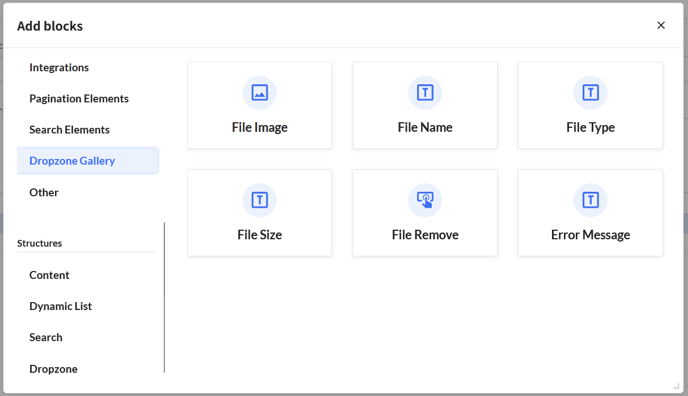The width and height of the screenshot is (688, 396).
Task: Add the Error Message block label
Action: tap(590, 235)
